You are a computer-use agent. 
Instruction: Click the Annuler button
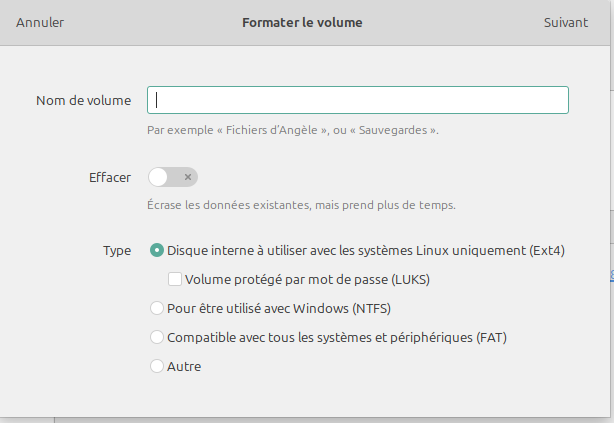[x=40, y=22]
